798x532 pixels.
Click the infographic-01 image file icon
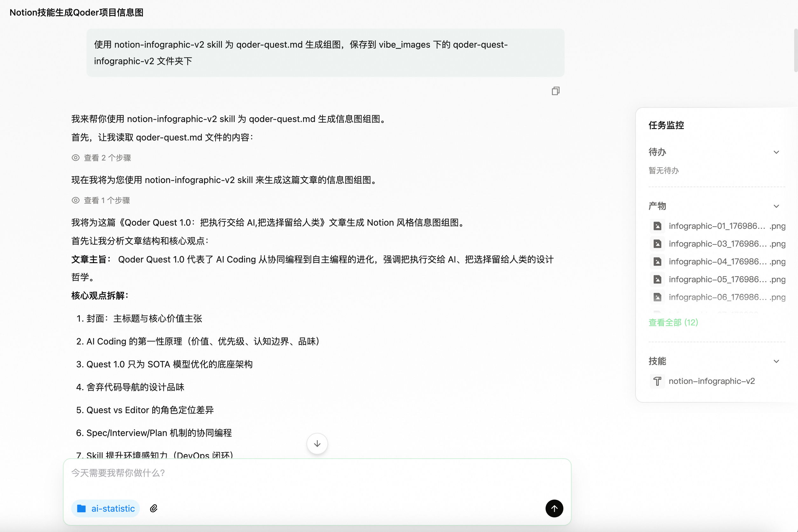pos(657,226)
